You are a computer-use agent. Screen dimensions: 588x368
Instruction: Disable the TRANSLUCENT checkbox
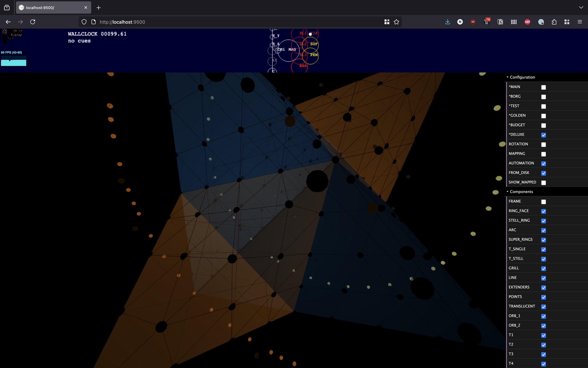click(x=544, y=307)
